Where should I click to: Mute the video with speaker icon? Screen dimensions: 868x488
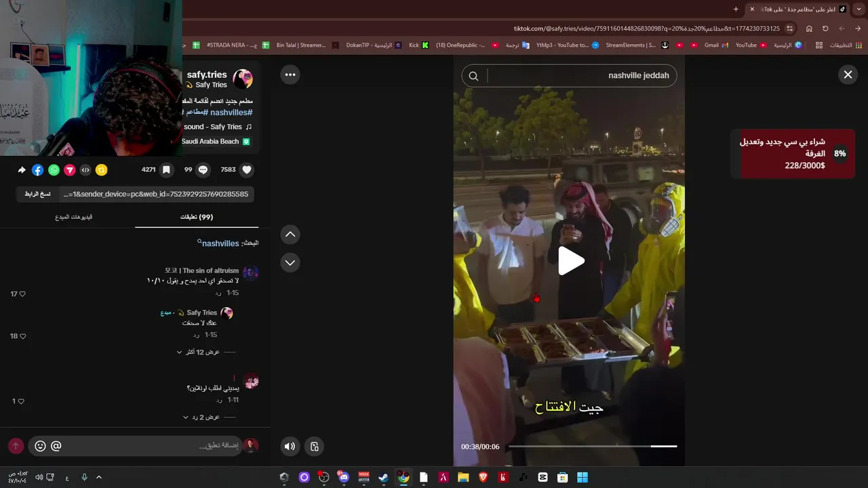(290, 446)
